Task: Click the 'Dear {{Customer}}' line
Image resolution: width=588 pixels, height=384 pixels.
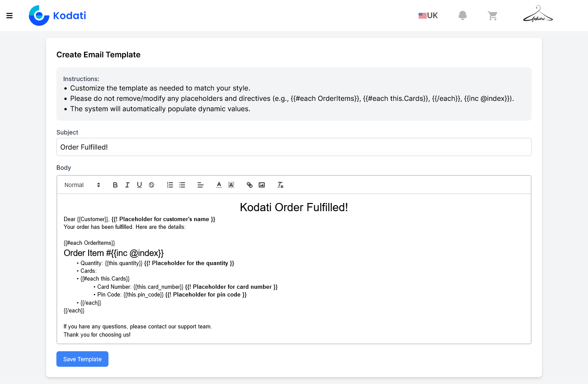Action: pyautogui.click(x=139, y=219)
